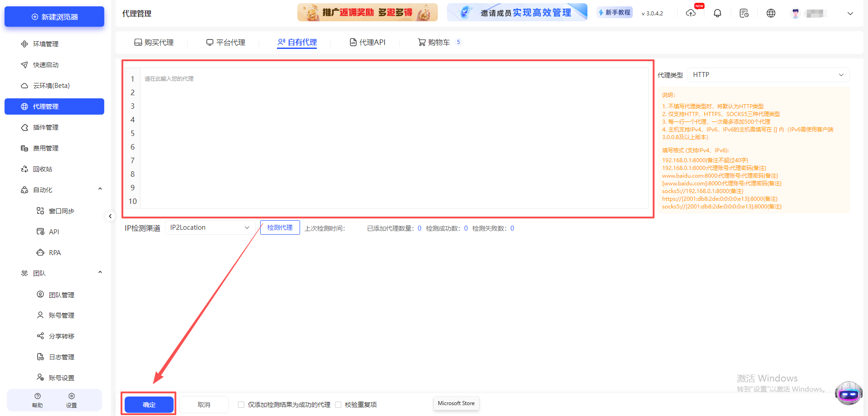868x416 pixels.
Task: Open the 购物车 tab showing 5 items
Action: coord(436,42)
